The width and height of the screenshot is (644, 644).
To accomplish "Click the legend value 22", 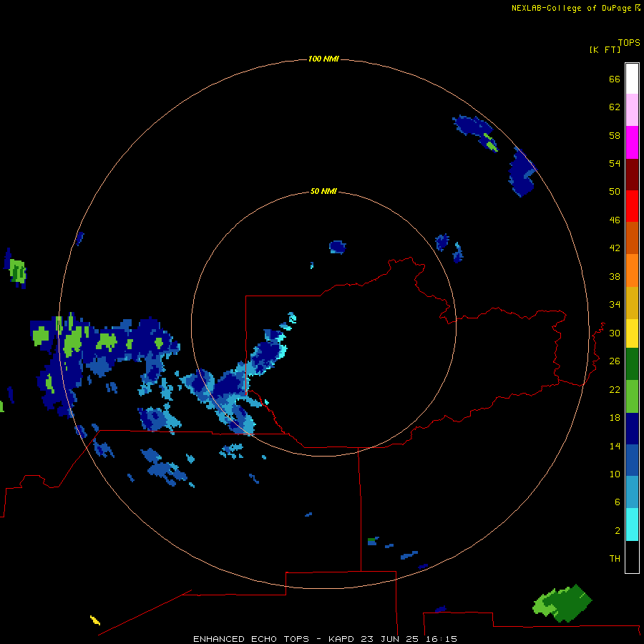I will click(615, 389).
